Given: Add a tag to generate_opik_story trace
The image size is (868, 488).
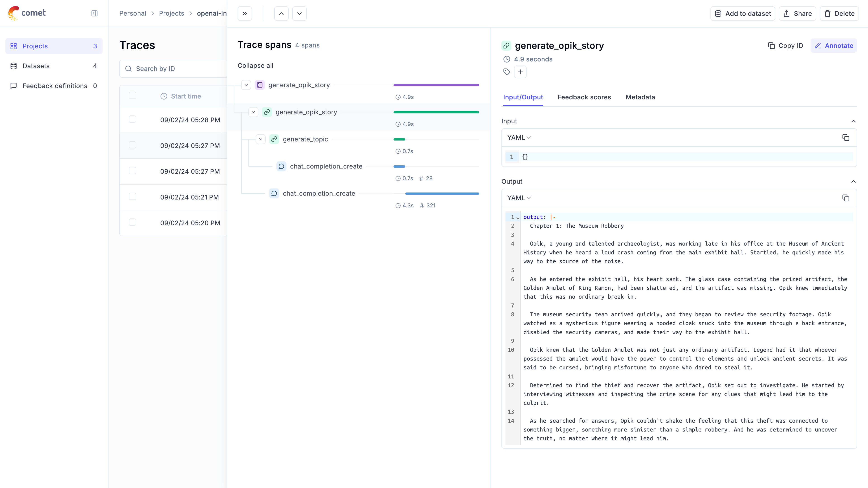Looking at the screenshot, I should pos(520,72).
